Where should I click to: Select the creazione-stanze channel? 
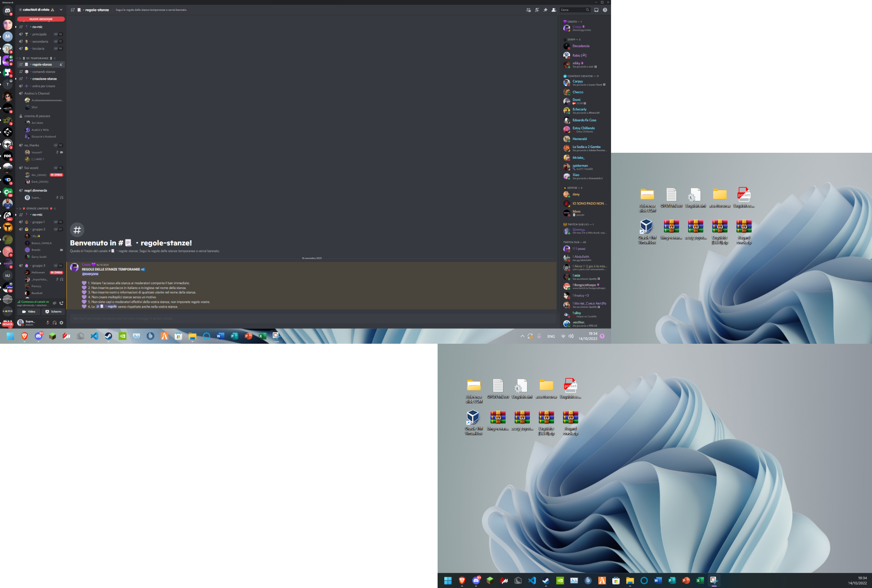click(x=44, y=79)
